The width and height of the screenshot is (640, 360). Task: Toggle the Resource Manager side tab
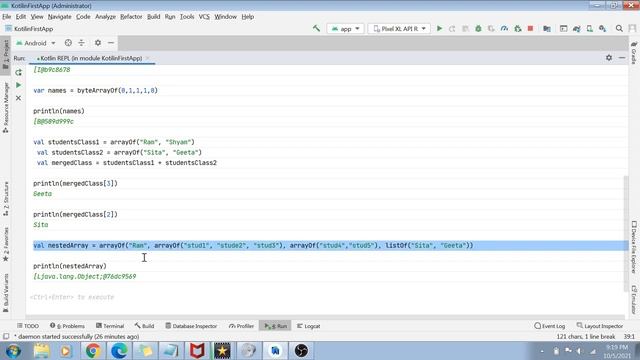pos(6,107)
